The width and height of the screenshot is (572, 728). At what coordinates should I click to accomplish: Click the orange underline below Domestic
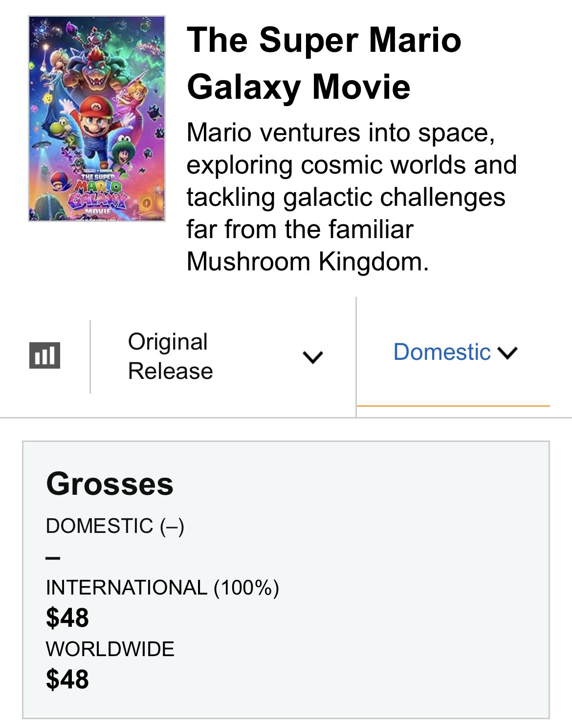[x=453, y=406]
